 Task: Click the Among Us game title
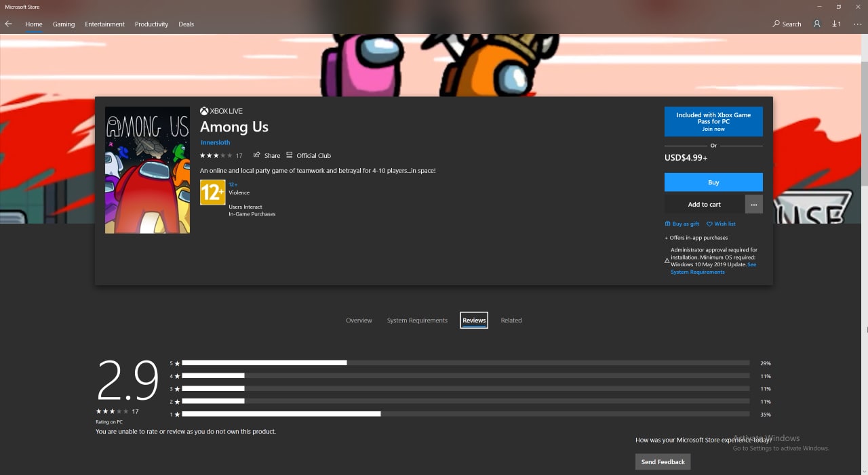tap(234, 127)
